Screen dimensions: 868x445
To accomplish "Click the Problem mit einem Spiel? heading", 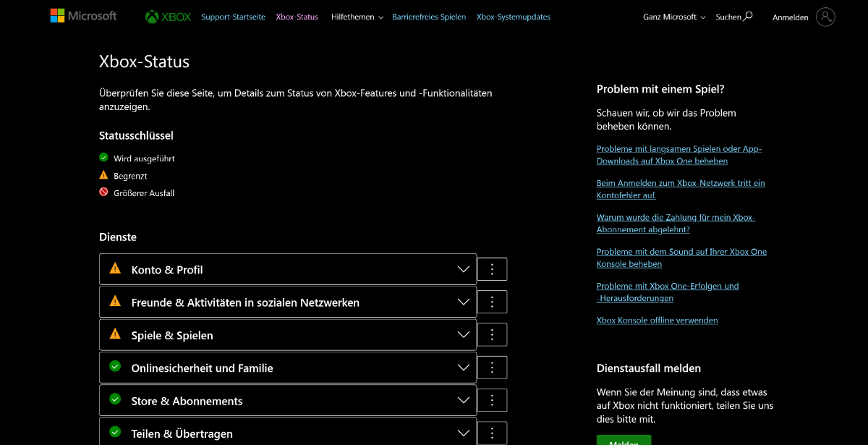I will tap(660, 89).
